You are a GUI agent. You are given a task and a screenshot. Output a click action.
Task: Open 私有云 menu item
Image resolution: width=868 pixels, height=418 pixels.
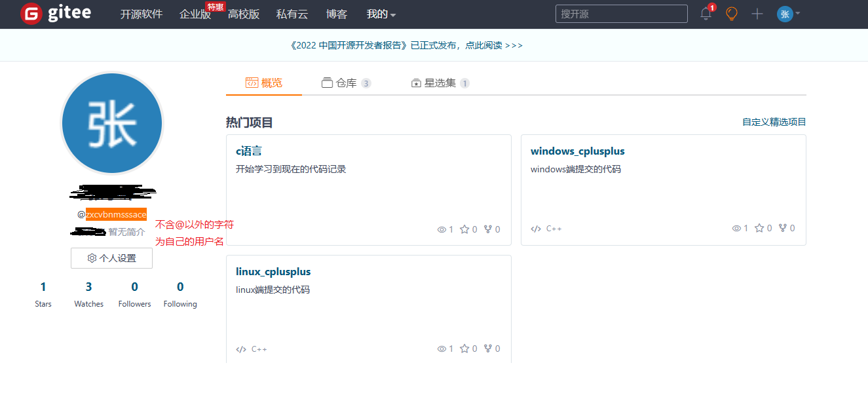[x=292, y=14]
